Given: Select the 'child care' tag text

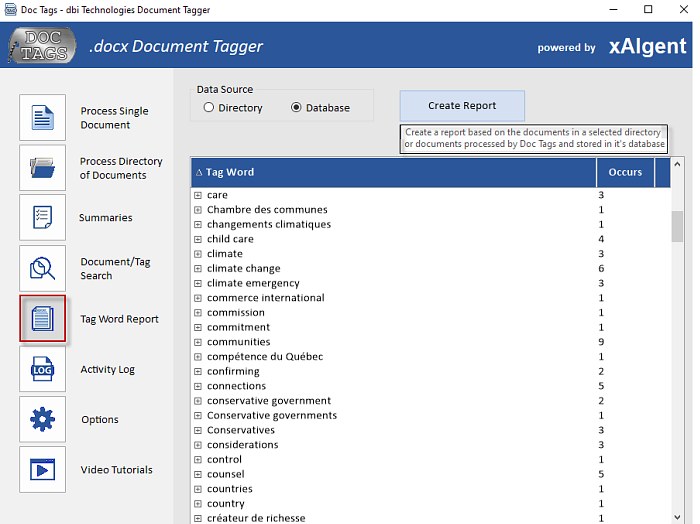Looking at the screenshot, I should (230, 239).
